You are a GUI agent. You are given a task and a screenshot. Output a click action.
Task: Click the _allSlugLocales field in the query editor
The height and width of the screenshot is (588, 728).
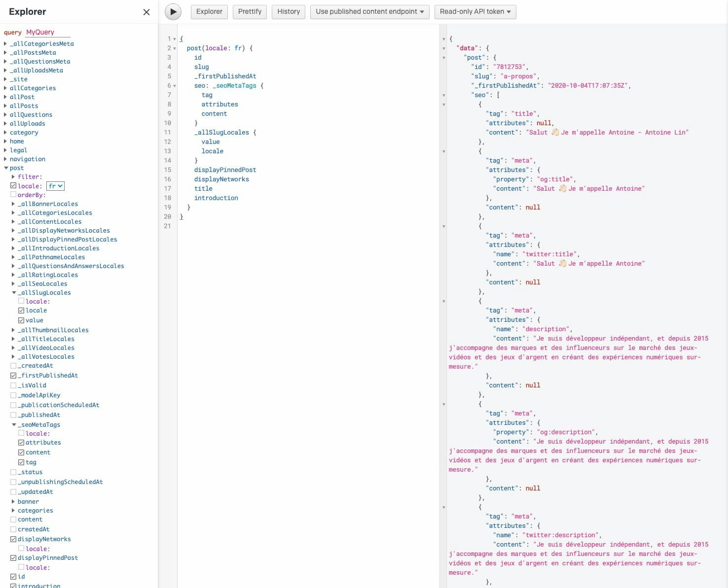[221, 133]
